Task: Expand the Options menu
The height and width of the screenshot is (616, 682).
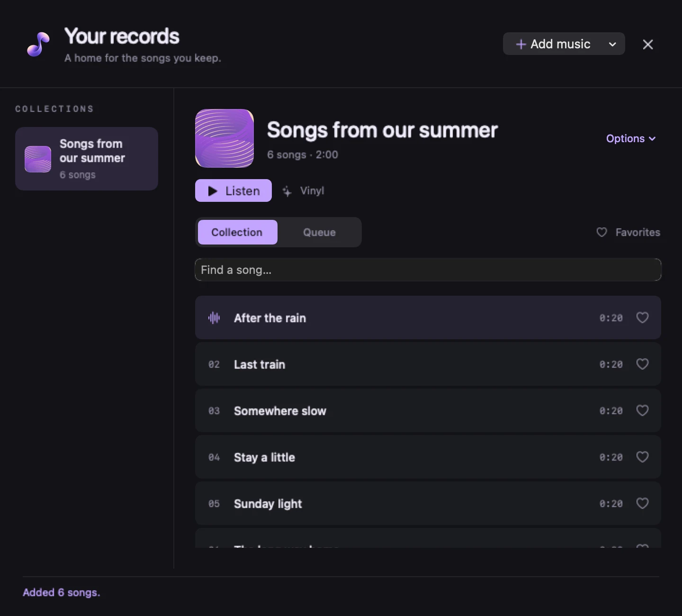Action: (x=631, y=138)
